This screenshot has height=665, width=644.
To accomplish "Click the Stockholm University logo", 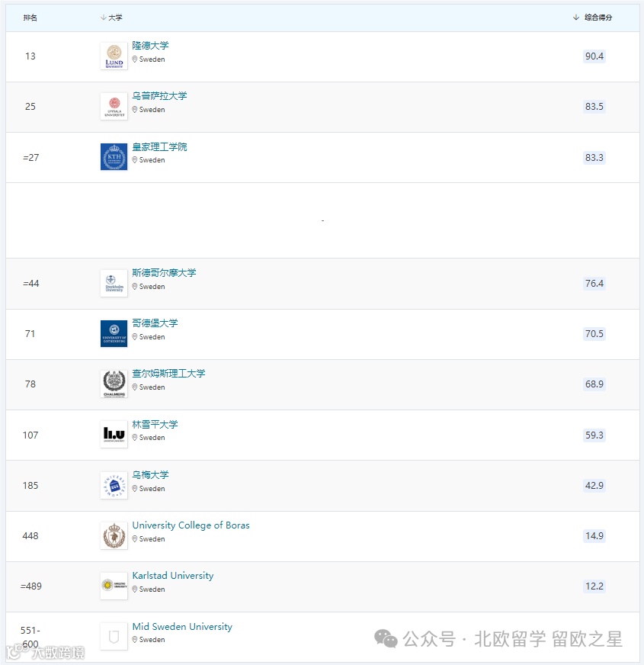I will pos(114,283).
